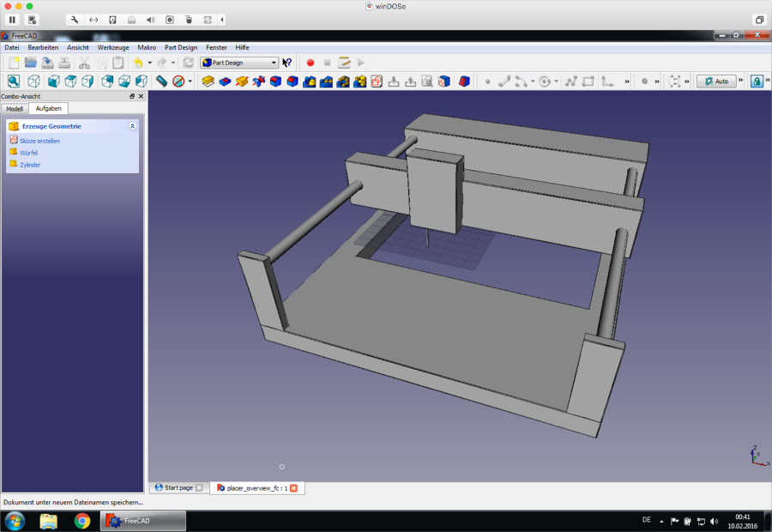This screenshot has height=532, width=772.
Task: Pause the virtual machine
Action: click(12, 20)
